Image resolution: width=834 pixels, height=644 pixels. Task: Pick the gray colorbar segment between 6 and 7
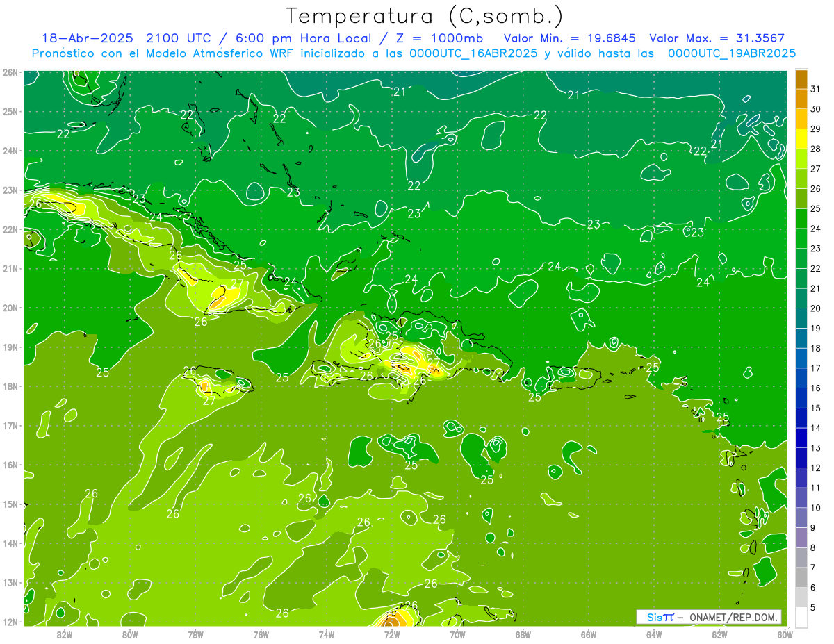pos(802,577)
